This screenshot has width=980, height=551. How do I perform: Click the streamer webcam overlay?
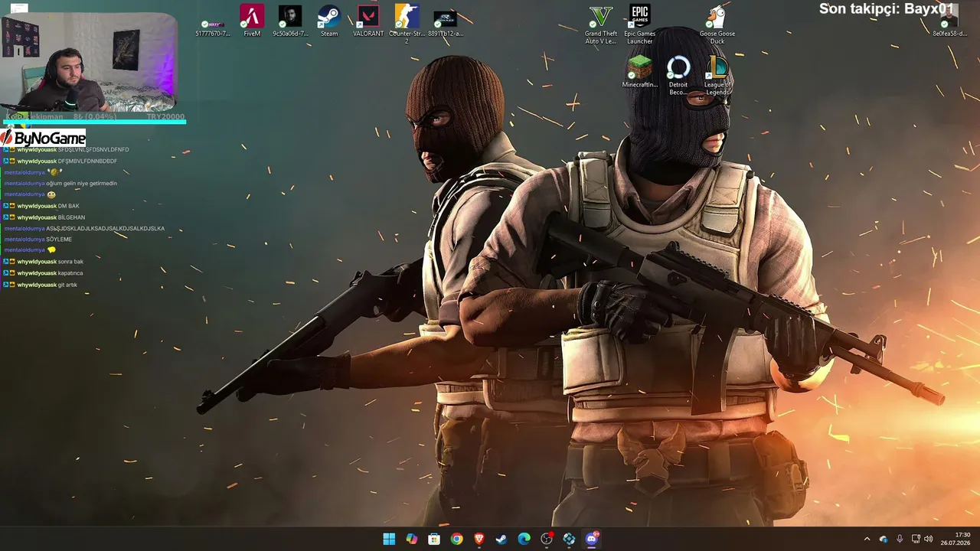pos(89,62)
